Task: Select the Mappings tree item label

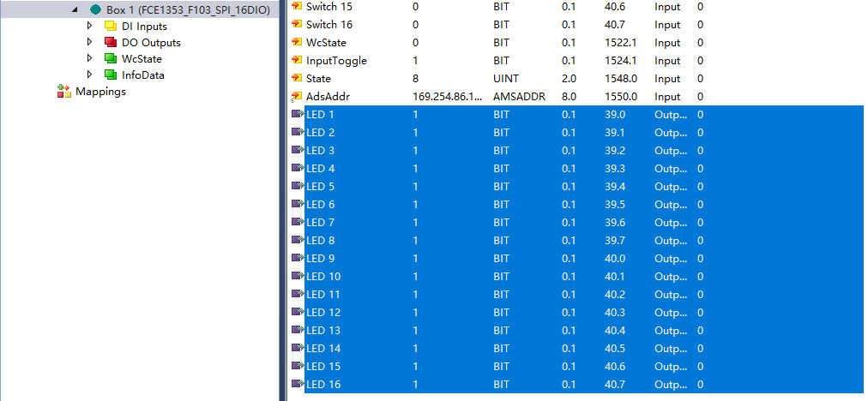Action: (x=100, y=92)
